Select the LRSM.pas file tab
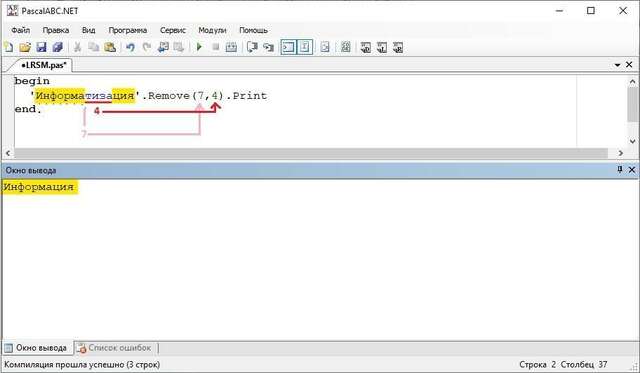 click(43, 65)
